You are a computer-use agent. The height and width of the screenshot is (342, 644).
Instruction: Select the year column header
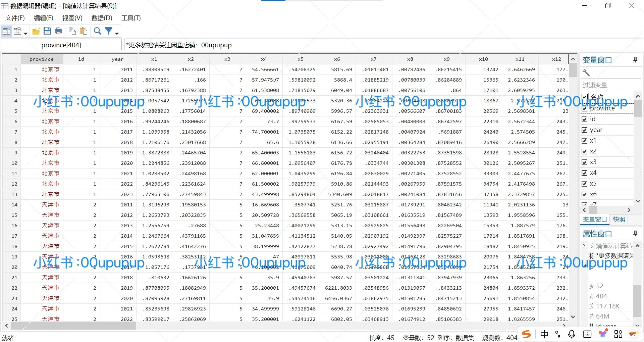118,59
